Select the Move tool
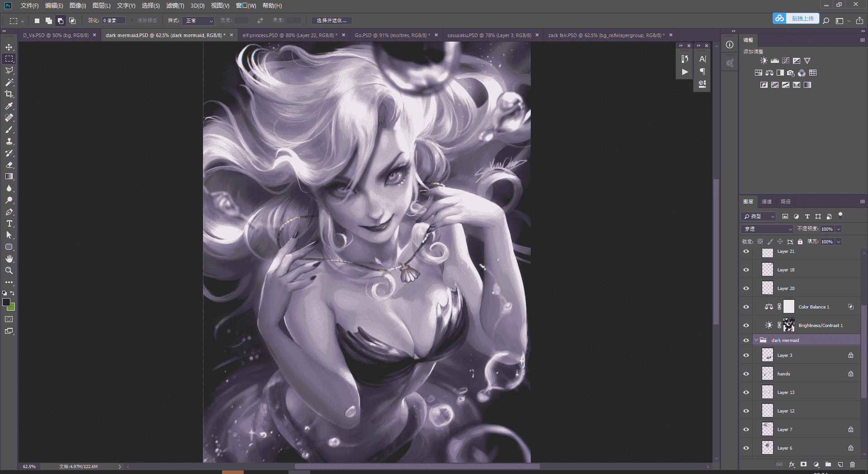 [9, 47]
